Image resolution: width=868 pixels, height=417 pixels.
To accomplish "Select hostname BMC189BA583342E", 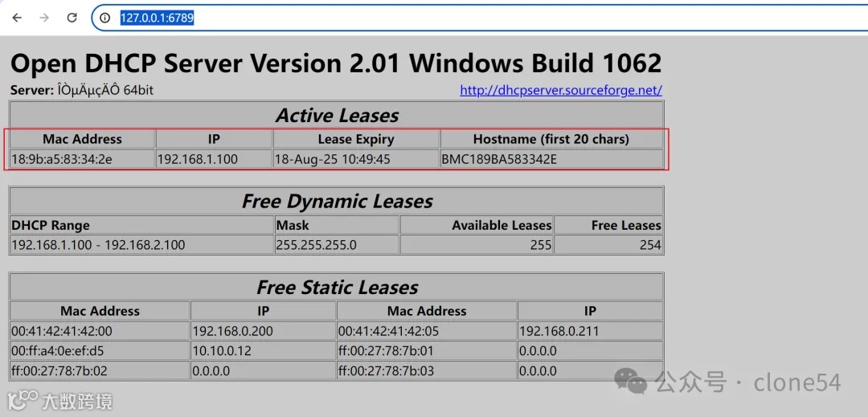I will [499, 159].
